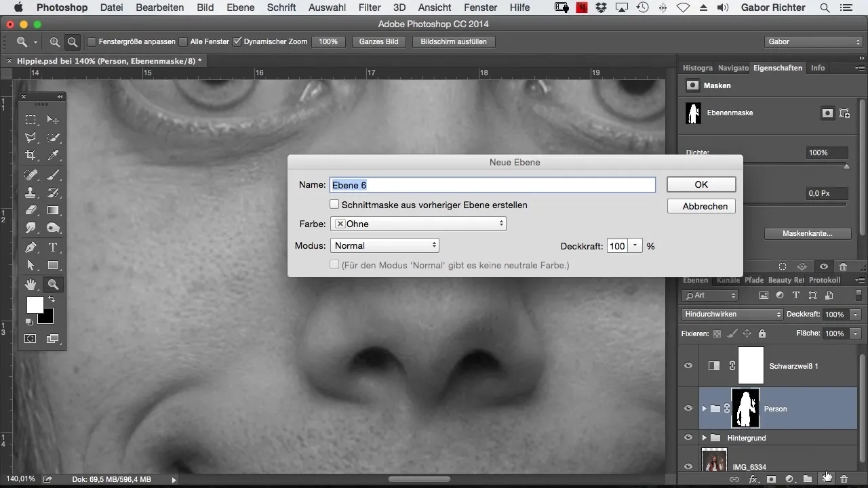Hide the Hintergrund group
The height and width of the screenshot is (488, 868).
pos(688,438)
